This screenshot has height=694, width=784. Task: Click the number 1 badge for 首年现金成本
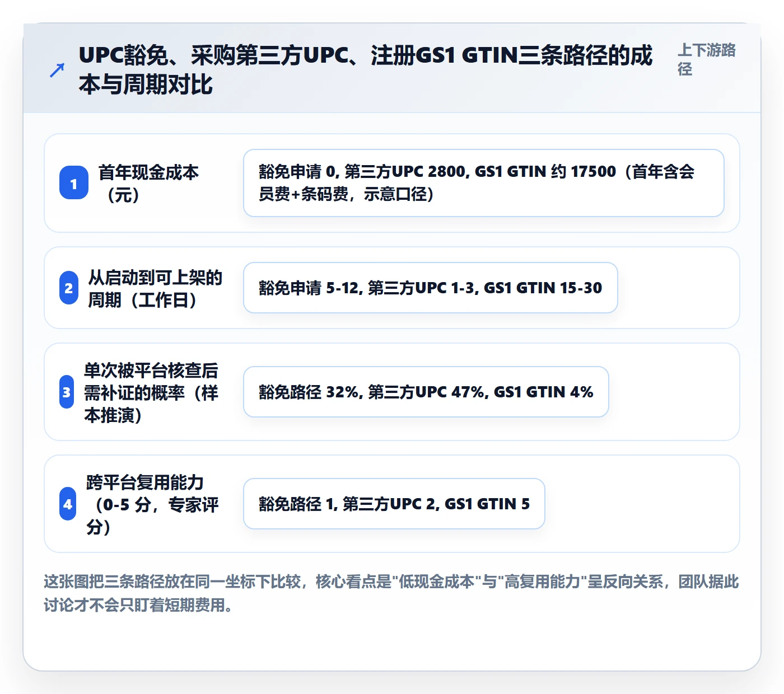point(74,183)
